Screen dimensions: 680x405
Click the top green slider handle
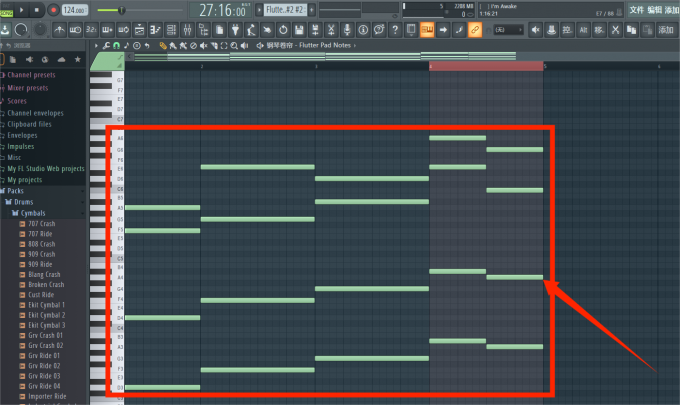(x=122, y=10)
